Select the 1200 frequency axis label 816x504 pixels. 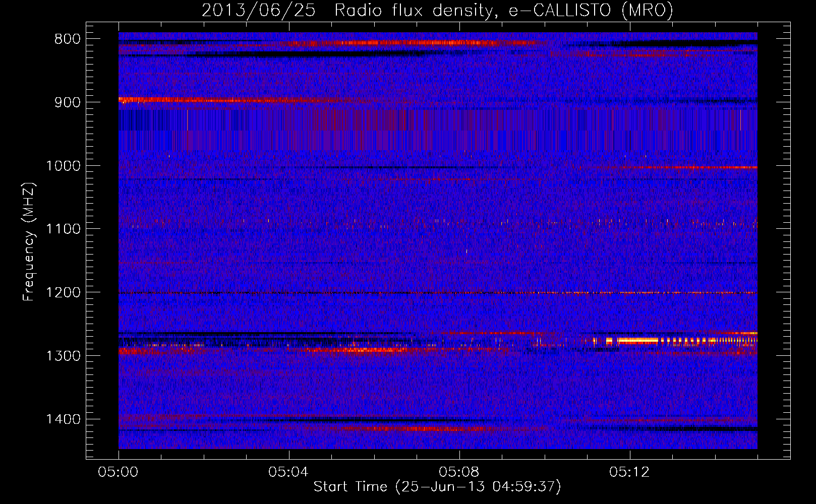click(x=64, y=293)
